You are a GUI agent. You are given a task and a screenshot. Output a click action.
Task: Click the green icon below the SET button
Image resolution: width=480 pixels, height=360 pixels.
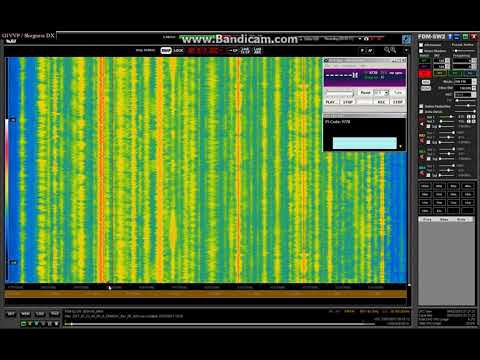(23, 323)
